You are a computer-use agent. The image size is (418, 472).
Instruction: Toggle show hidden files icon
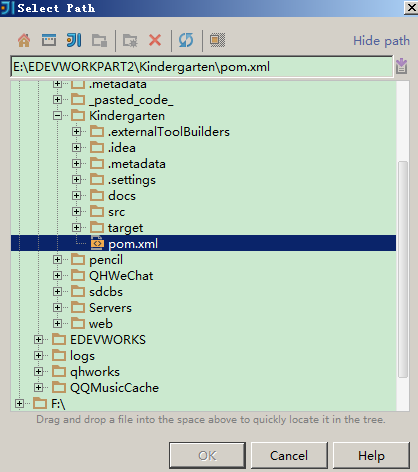[217, 40]
